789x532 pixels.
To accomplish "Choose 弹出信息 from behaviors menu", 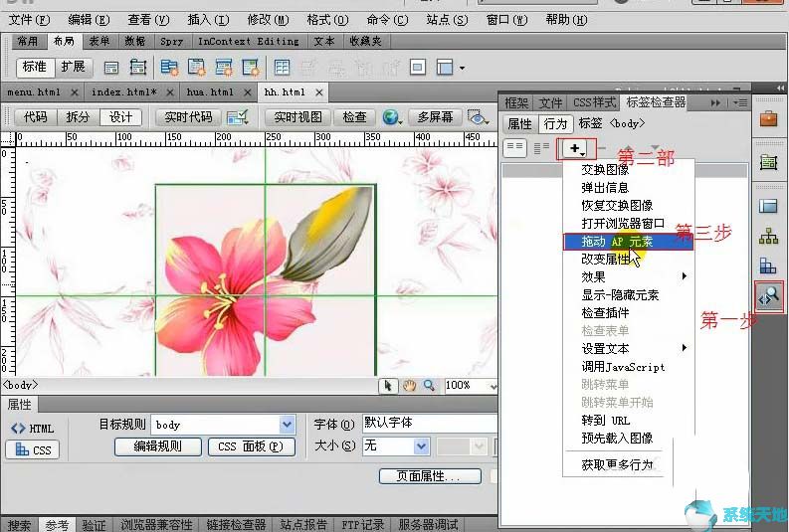I will point(605,188).
